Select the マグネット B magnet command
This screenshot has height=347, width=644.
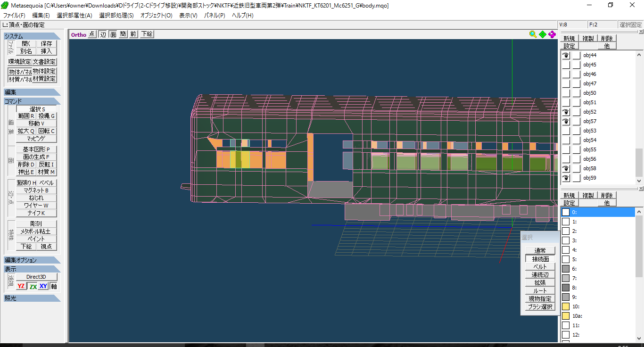tap(37, 190)
